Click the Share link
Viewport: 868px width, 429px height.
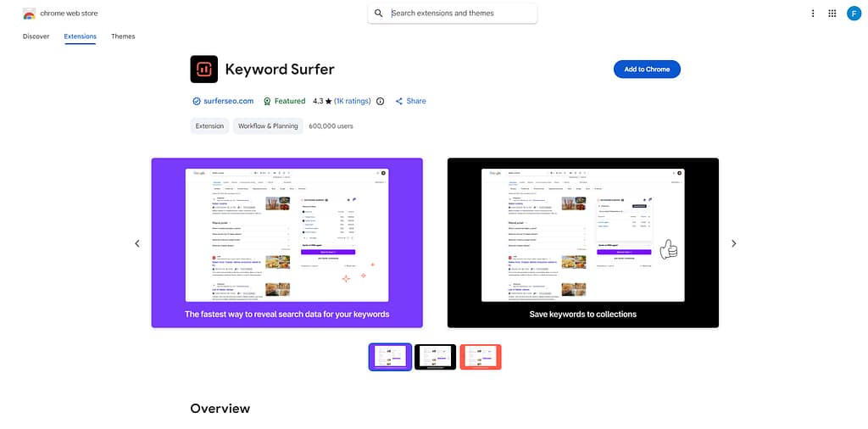tap(416, 101)
